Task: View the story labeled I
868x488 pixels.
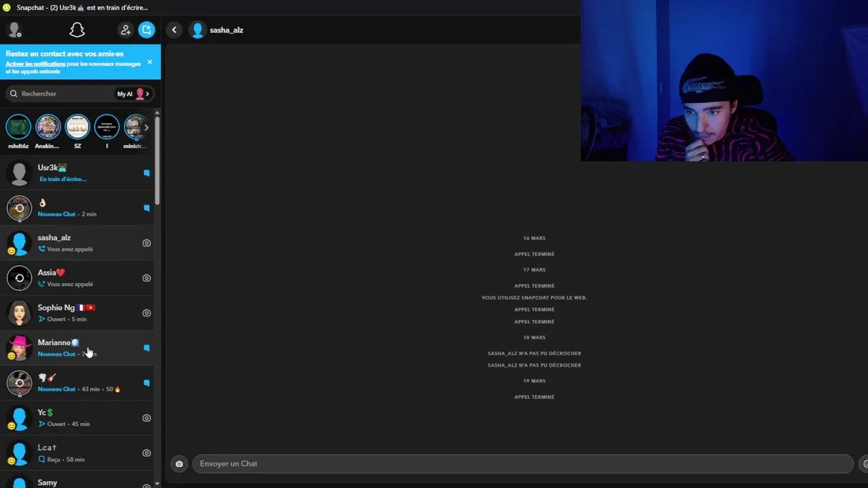Action: (x=106, y=127)
